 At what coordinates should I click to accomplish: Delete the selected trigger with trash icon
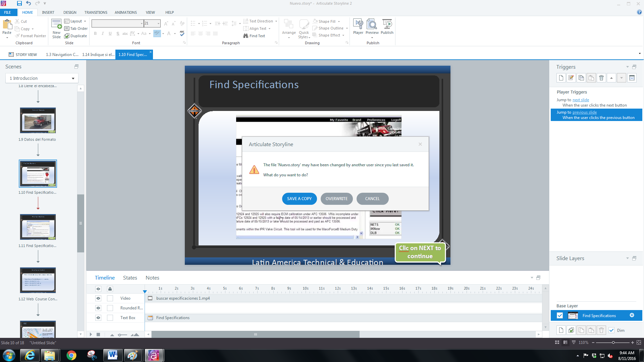[x=601, y=78]
